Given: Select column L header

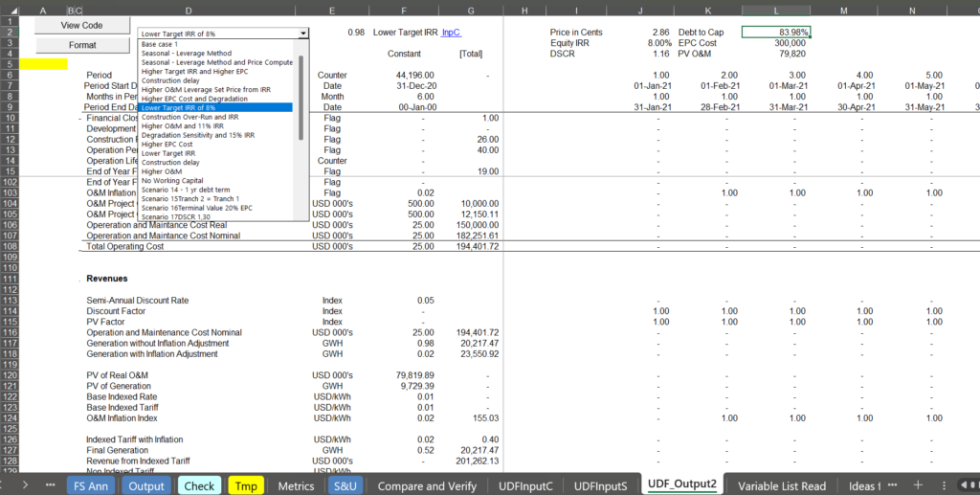Looking at the screenshot, I should point(776,11).
